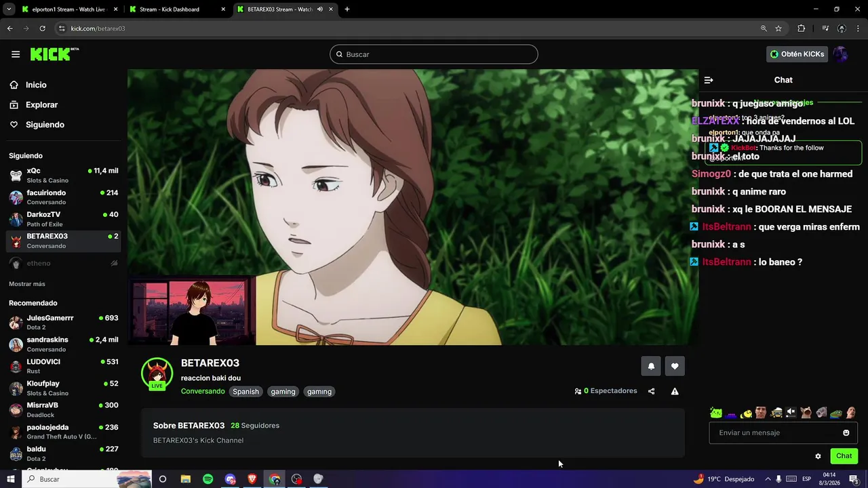Open browser zoom control
The width and height of the screenshot is (868, 488).
click(x=764, y=28)
